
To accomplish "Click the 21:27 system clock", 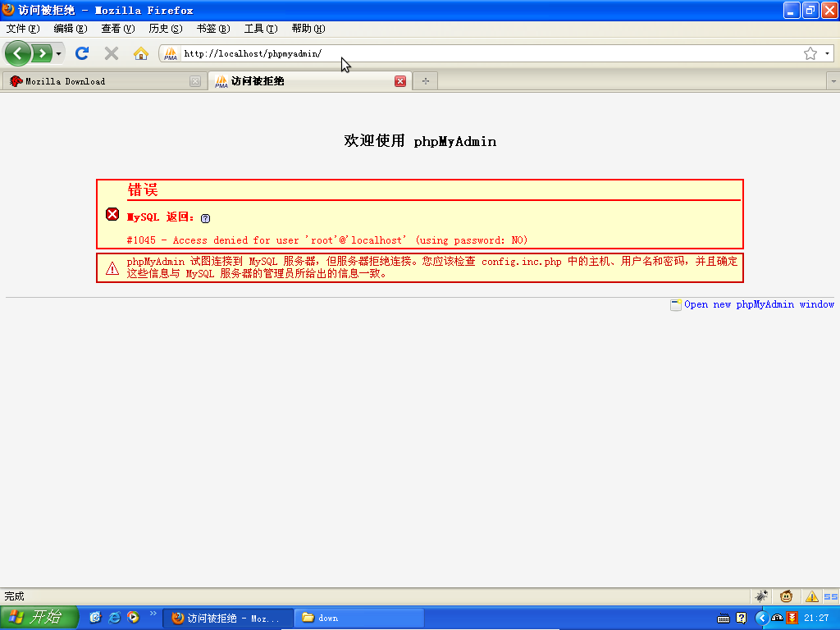I will pyautogui.click(x=816, y=619).
